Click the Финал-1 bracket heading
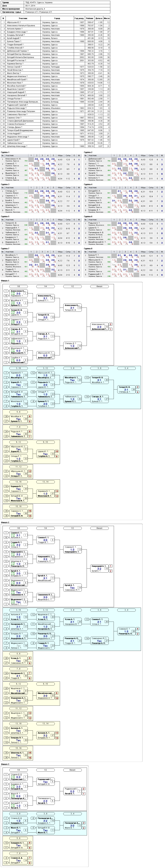The image size is (166, 868). tap(5, 281)
